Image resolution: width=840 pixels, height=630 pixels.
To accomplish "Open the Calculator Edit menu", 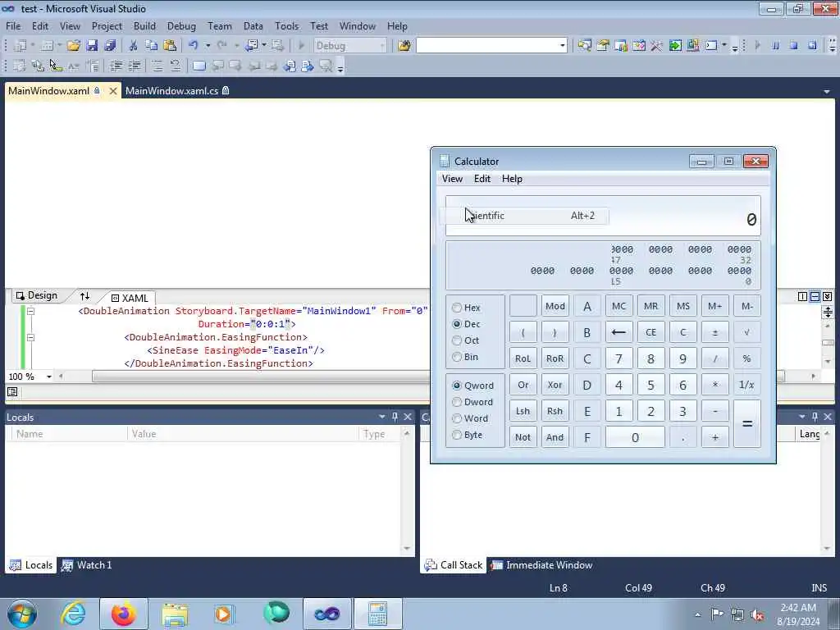I will coord(482,178).
